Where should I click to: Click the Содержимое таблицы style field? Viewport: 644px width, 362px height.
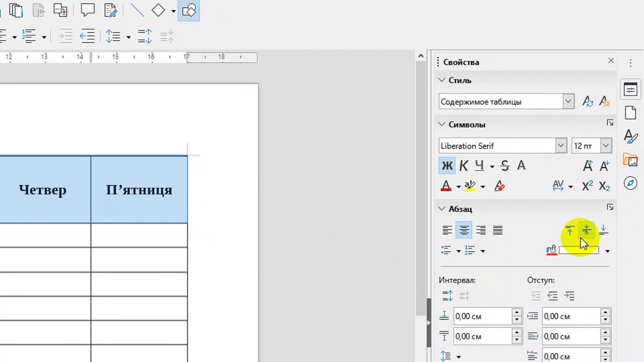pos(501,102)
